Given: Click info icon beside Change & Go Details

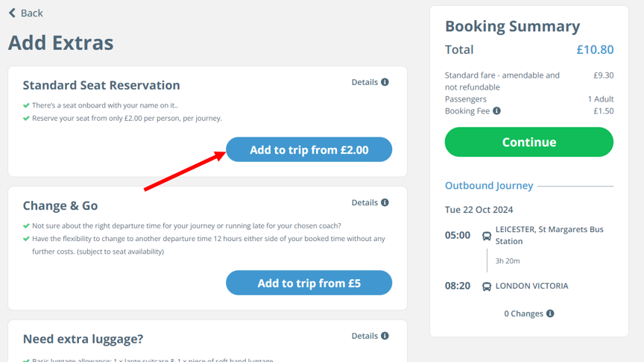Looking at the screenshot, I should click(385, 202).
